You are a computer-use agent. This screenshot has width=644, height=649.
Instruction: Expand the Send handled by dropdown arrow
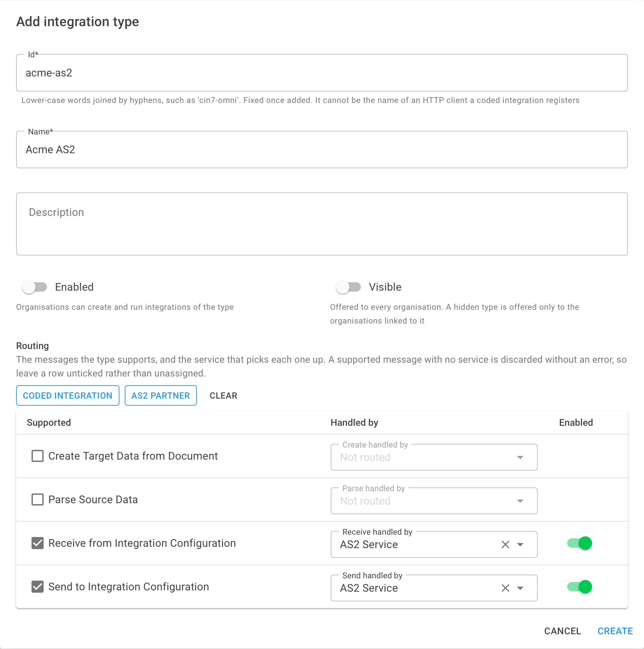[x=520, y=588]
